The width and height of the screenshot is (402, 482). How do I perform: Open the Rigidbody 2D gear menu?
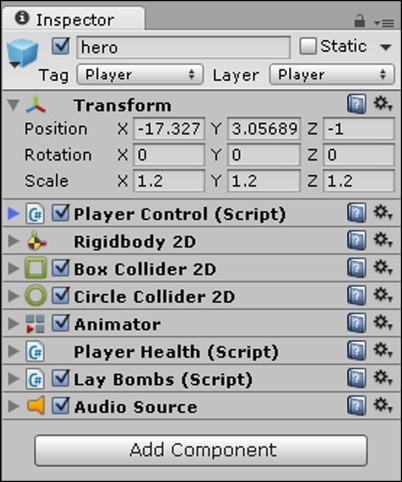[x=383, y=240]
